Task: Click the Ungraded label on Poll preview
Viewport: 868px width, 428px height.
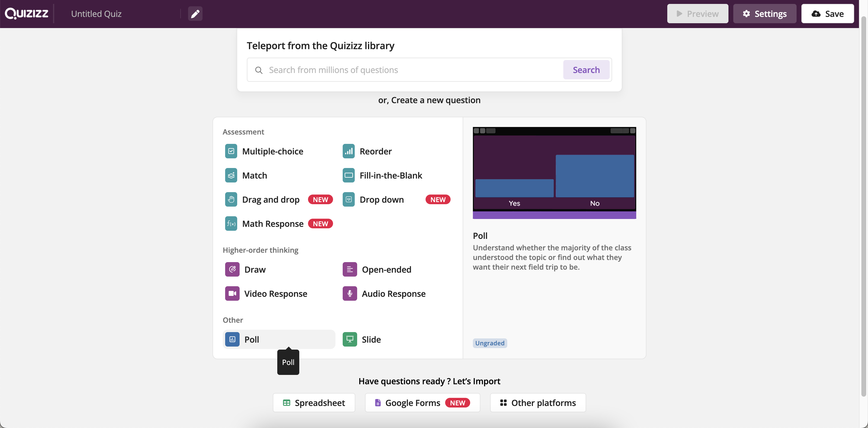Action: [x=489, y=343]
